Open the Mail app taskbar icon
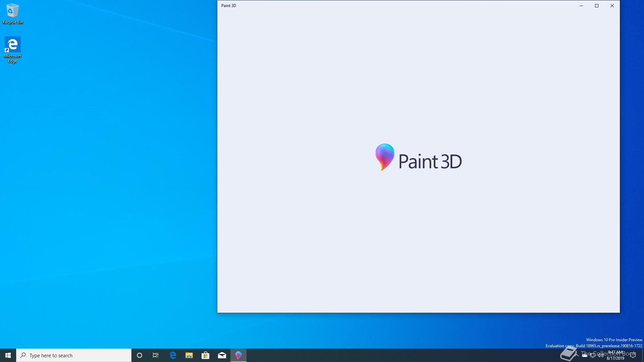Viewport: 644px width, 362px height. 222,355
